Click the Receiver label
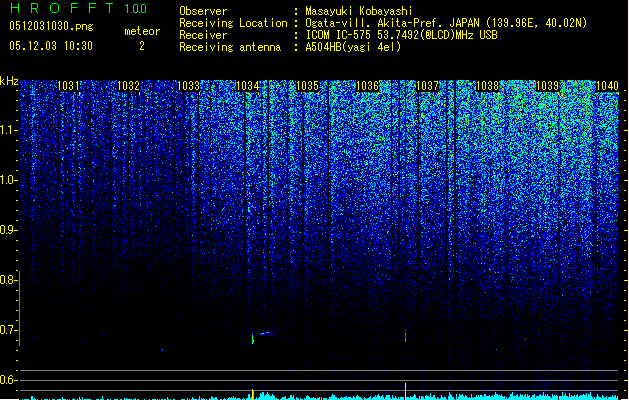The image size is (629, 400). [x=203, y=35]
